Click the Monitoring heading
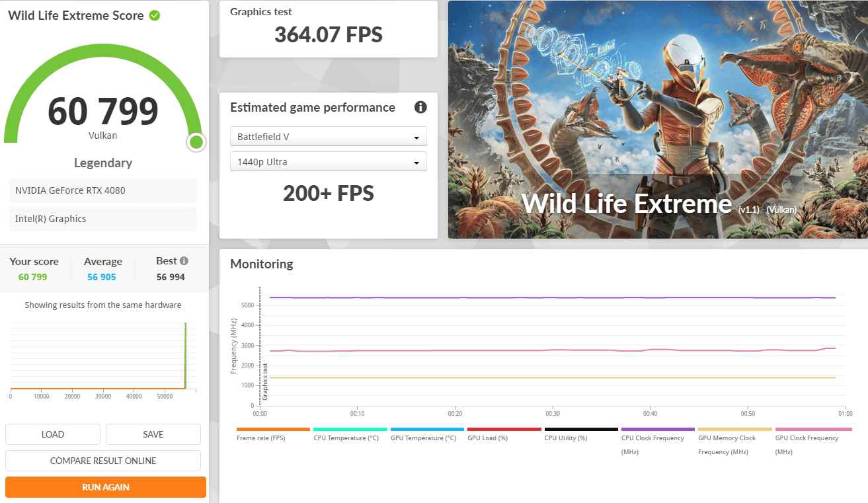This screenshot has height=503, width=868. click(x=261, y=264)
